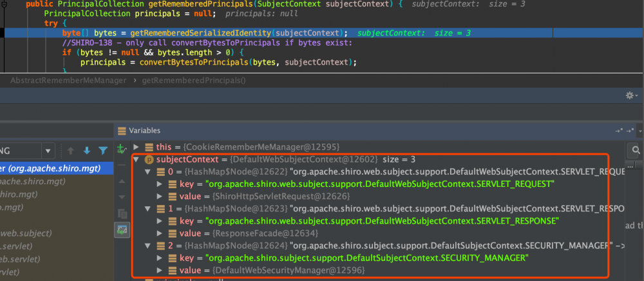Collapse the subjectContext variable node
This screenshot has width=644, height=281.
click(x=137, y=159)
